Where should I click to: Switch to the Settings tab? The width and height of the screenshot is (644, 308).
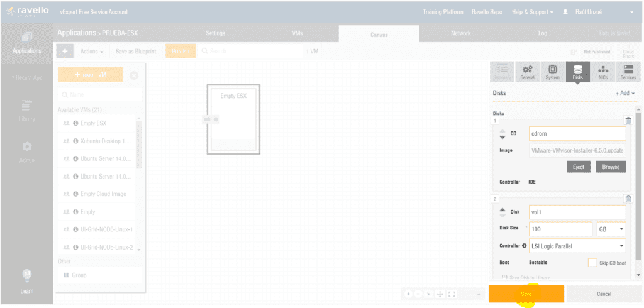click(215, 33)
